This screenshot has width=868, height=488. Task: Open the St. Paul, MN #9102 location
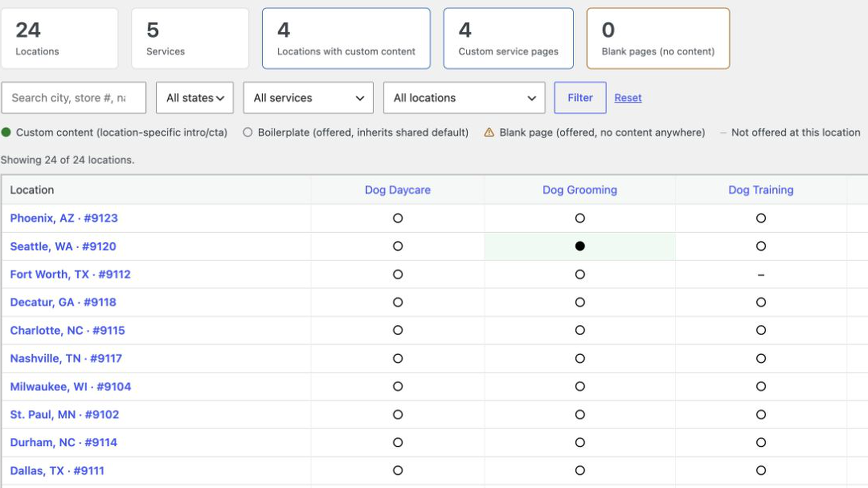point(65,415)
